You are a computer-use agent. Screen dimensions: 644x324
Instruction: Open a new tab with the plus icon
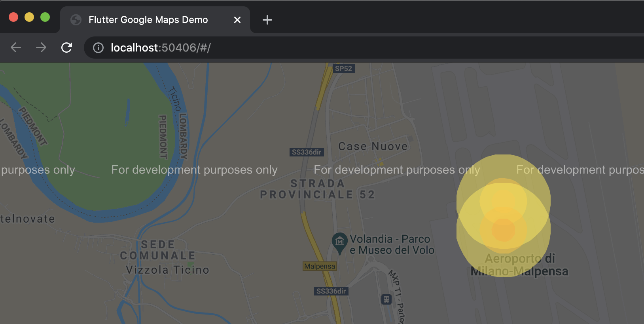(x=267, y=20)
